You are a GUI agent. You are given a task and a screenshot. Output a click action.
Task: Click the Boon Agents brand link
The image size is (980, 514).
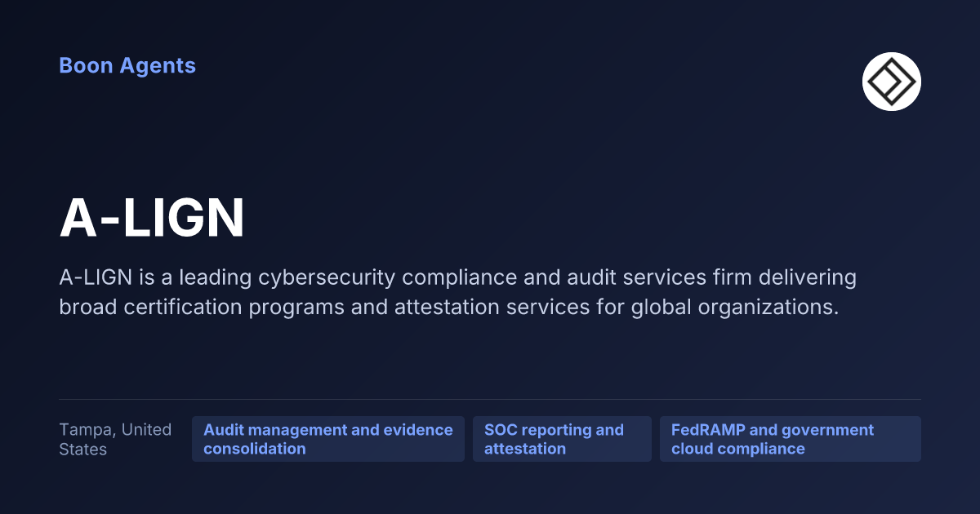coord(127,65)
